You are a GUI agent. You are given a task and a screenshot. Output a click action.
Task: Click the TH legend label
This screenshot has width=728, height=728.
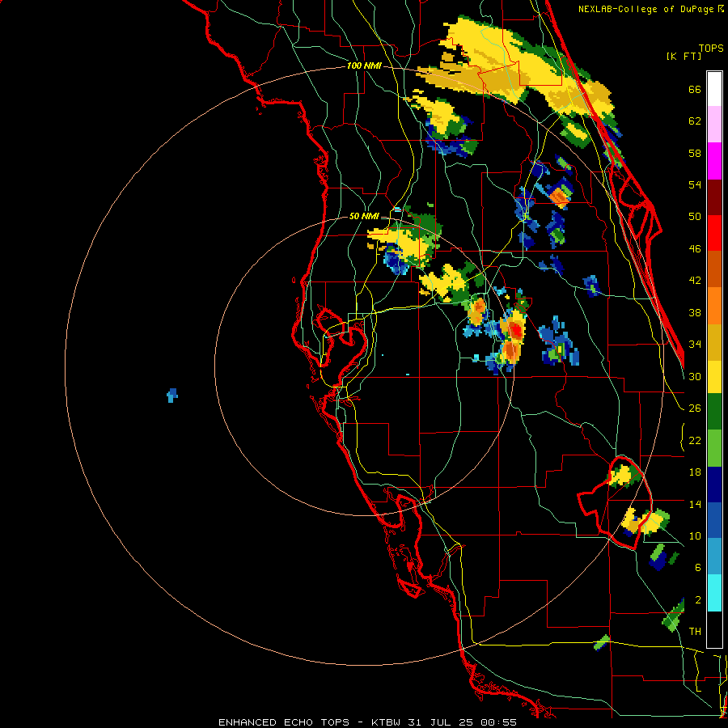pyautogui.click(x=695, y=632)
